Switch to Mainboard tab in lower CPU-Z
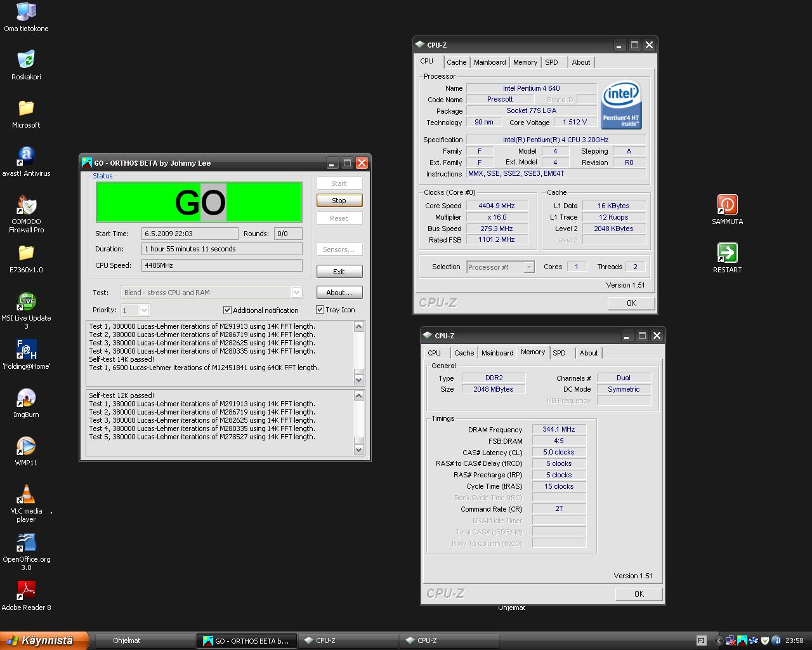812x650 pixels. [497, 353]
